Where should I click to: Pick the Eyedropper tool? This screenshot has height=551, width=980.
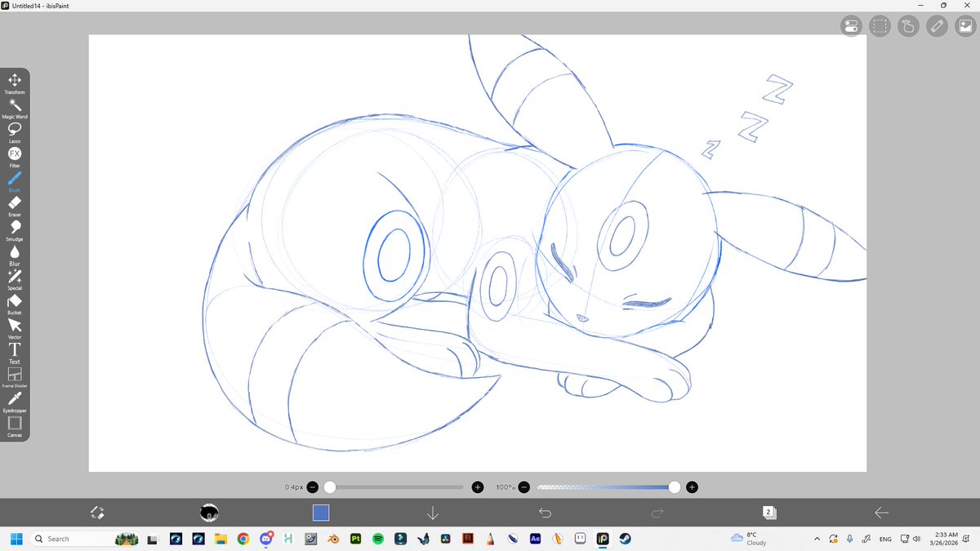point(14,398)
